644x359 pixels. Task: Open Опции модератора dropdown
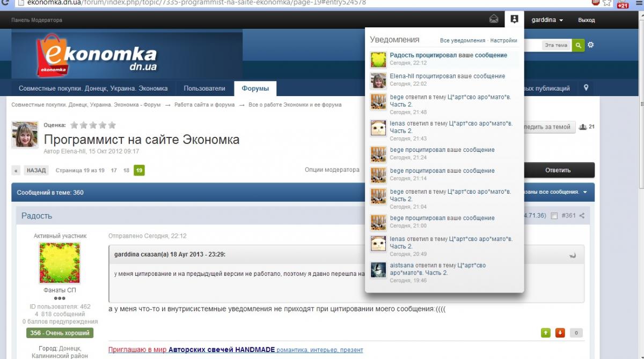tap(332, 170)
